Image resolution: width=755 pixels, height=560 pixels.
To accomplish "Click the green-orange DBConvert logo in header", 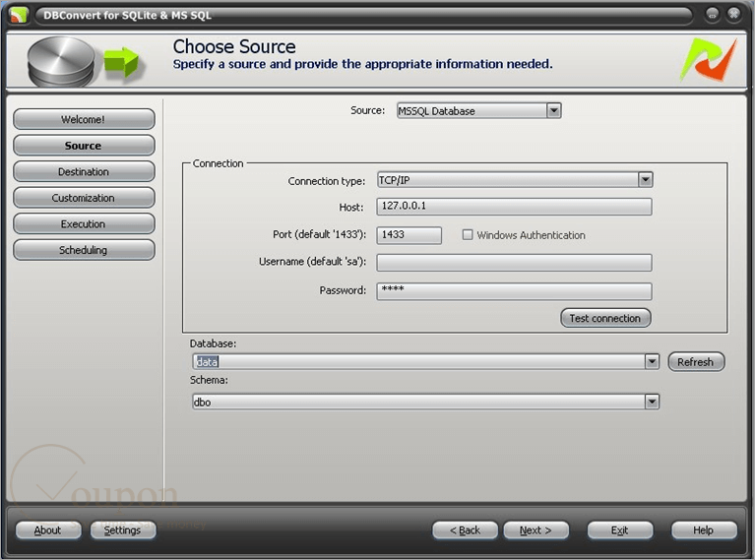I will coord(709,60).
